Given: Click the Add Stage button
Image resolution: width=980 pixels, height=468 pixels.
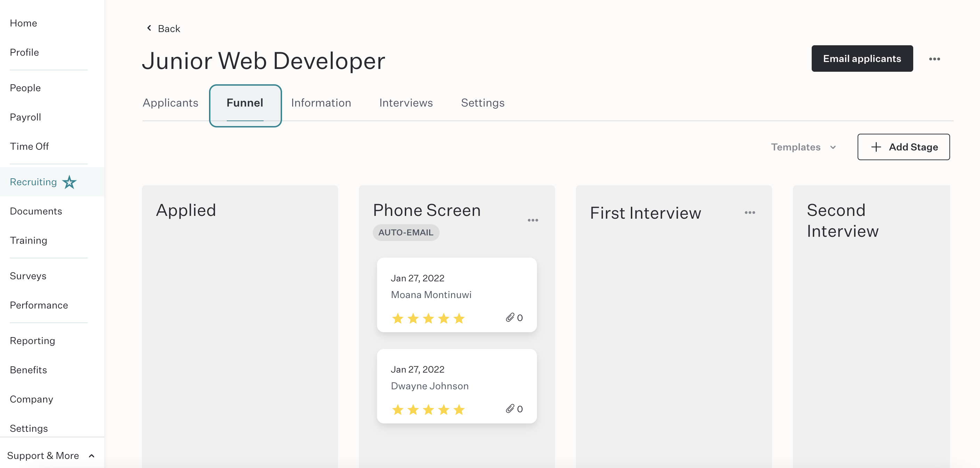Looking at the screenshot, I should click(x=903, y=147).
